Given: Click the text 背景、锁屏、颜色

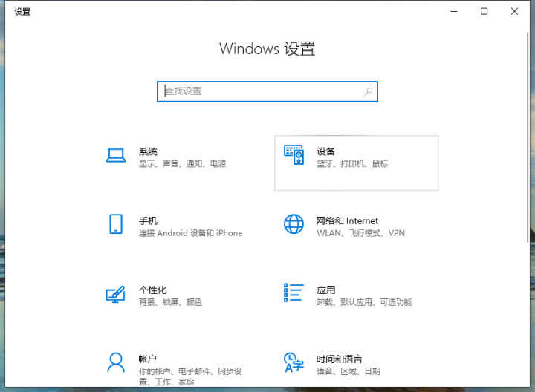Looking at the screenshot, I should [x=170, y=302].
